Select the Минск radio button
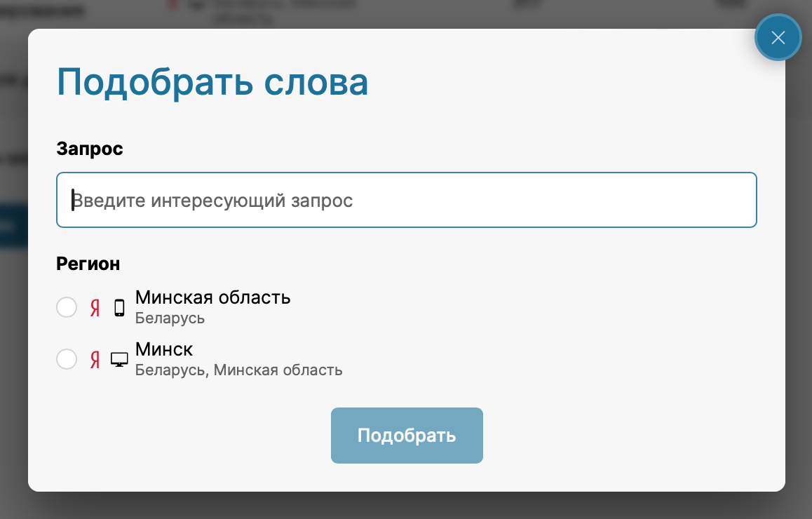This screenshot has height=519, width=812. (x=67, y=359)
